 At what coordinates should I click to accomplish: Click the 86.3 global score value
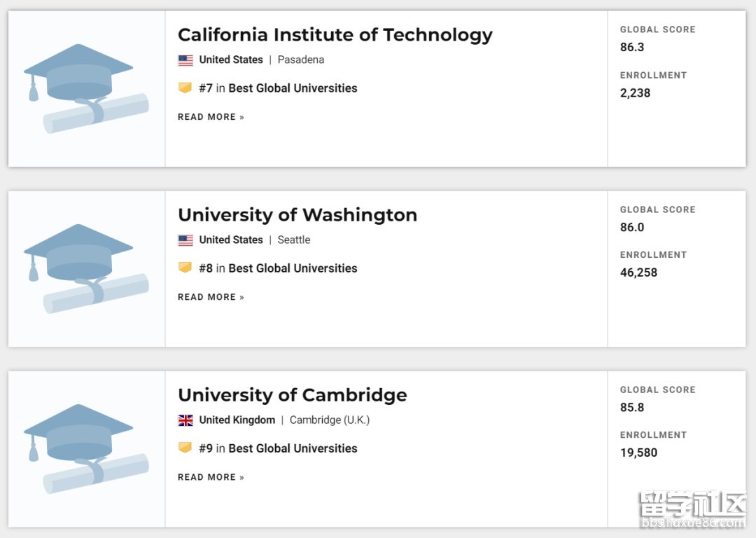coord(632,47)
